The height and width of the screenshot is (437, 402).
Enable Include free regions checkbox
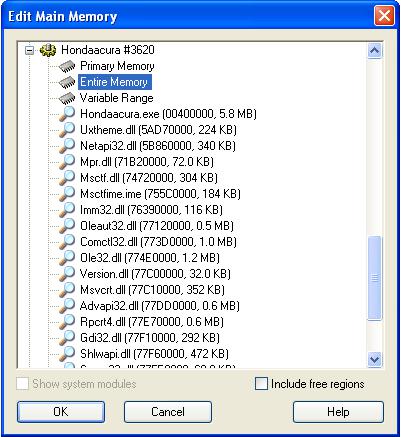[261, 384]
